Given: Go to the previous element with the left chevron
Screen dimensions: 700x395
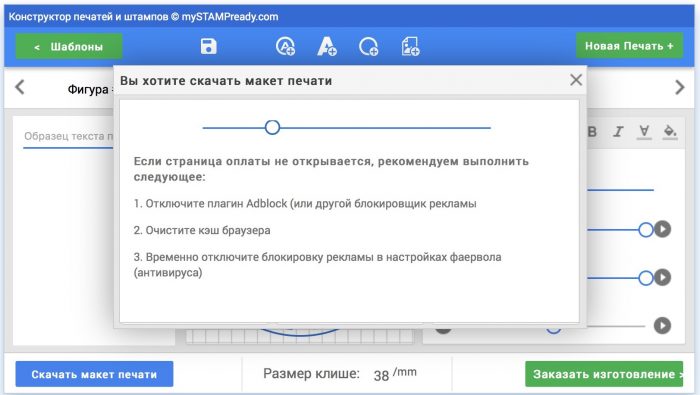Looking at the screenshot, I should [20, 87].
